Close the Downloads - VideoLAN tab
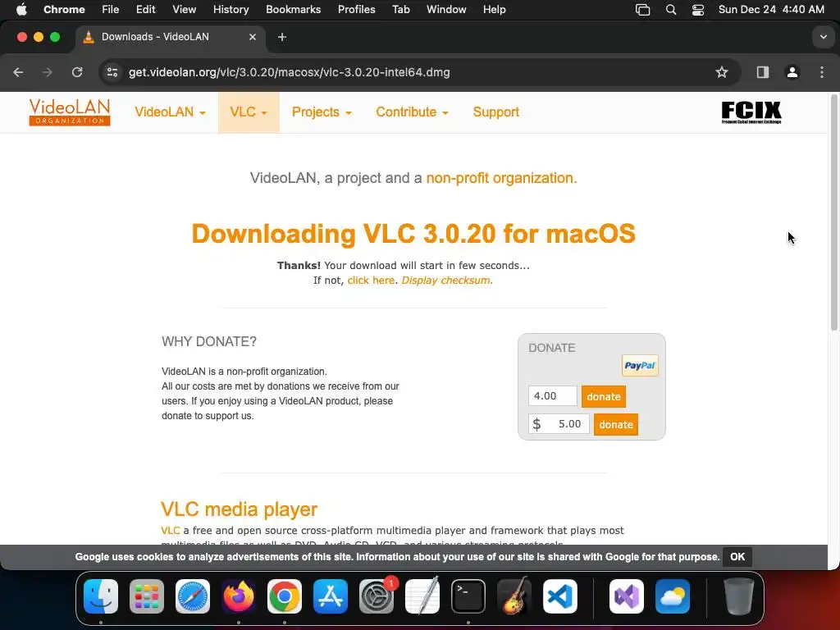This screenshot has height=630, width=840. tap(253, 37)
